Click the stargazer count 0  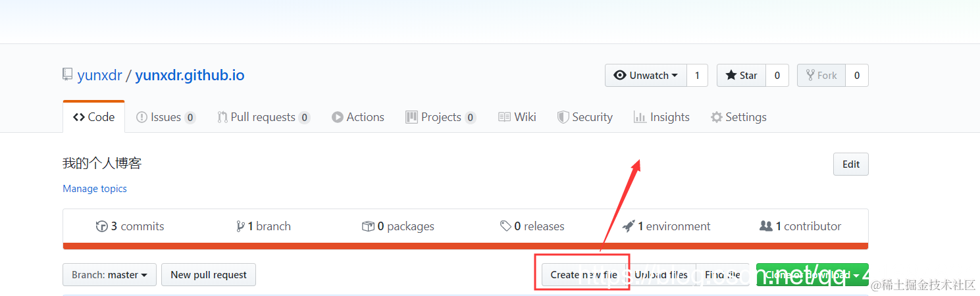(x=777, y=76)
